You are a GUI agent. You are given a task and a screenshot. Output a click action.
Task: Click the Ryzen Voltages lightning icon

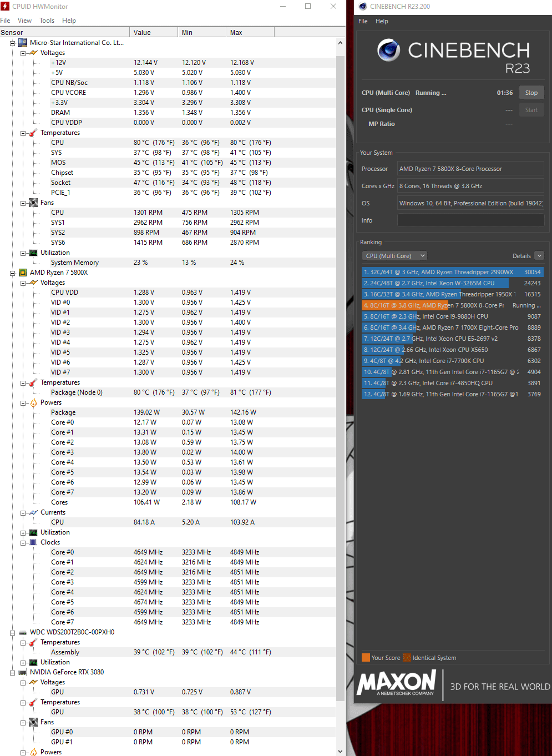[x=33, y=283]
